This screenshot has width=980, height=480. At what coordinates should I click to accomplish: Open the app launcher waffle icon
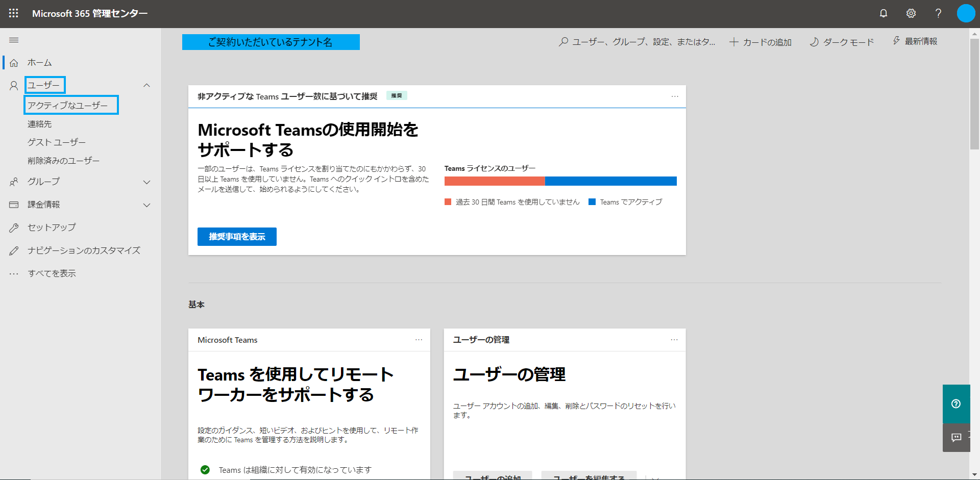14,13
